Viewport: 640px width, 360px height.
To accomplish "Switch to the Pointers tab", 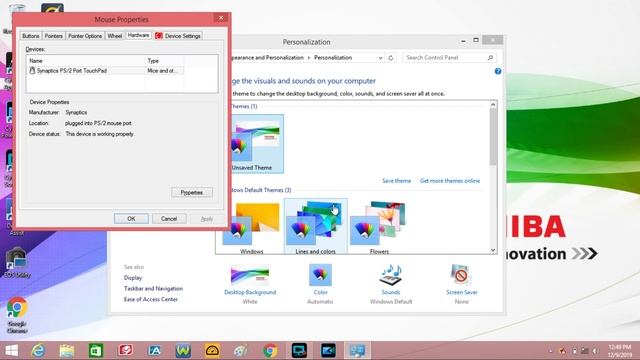I will pos(53,36).
